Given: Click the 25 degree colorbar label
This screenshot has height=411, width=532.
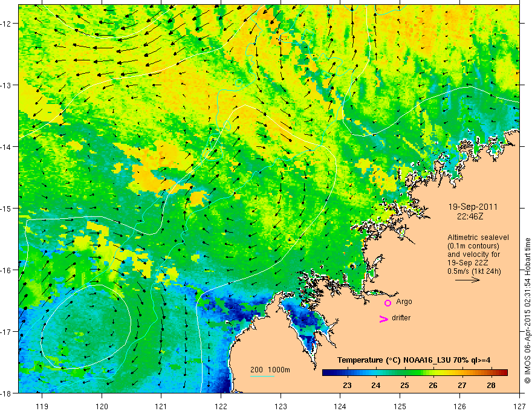Looking at the screenshot, I should [404, 385].
